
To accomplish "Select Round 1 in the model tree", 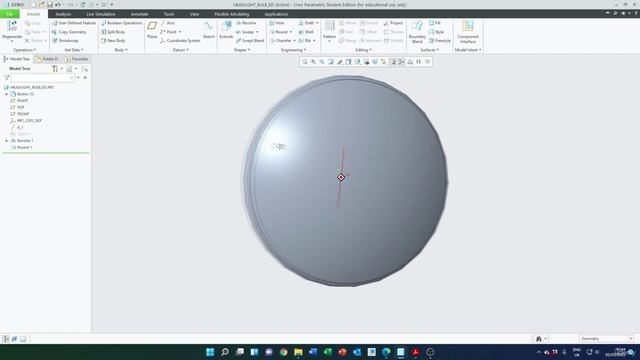I will [x=21, y=147].
